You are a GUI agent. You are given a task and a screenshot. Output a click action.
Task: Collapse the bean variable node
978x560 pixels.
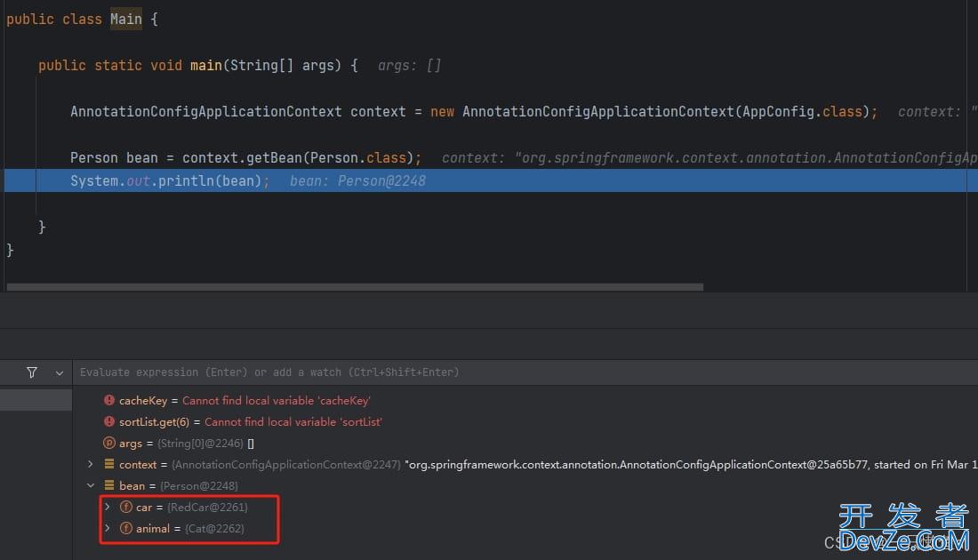(91, 486)
